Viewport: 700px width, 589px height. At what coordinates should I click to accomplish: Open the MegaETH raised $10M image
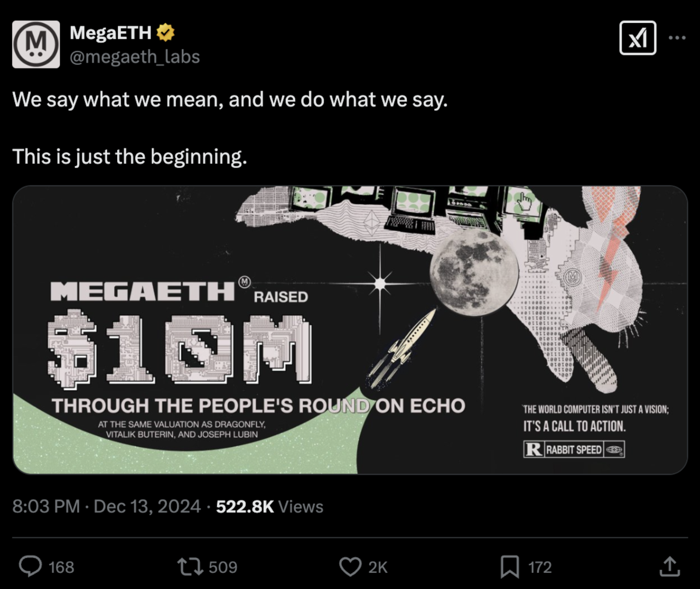[350, 330]
